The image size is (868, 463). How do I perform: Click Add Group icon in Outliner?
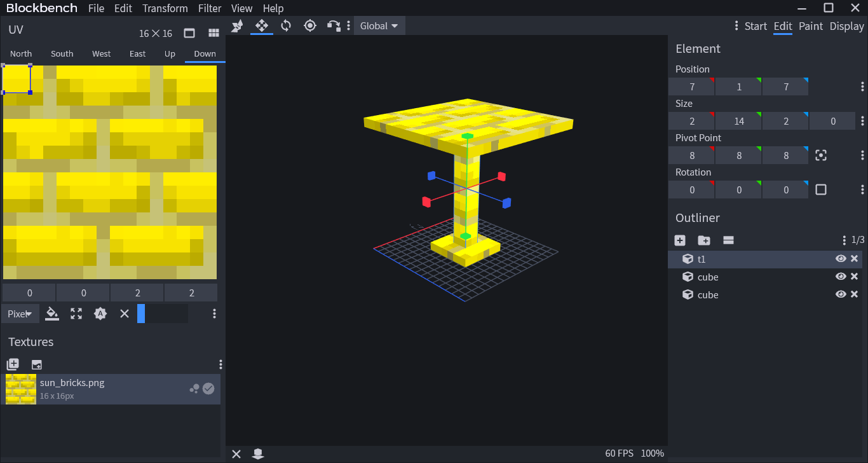(x=704, y=240)
